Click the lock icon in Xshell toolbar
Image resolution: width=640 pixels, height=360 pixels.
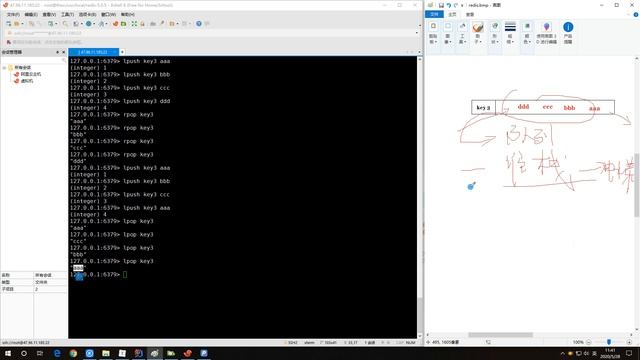coord(142,24)
